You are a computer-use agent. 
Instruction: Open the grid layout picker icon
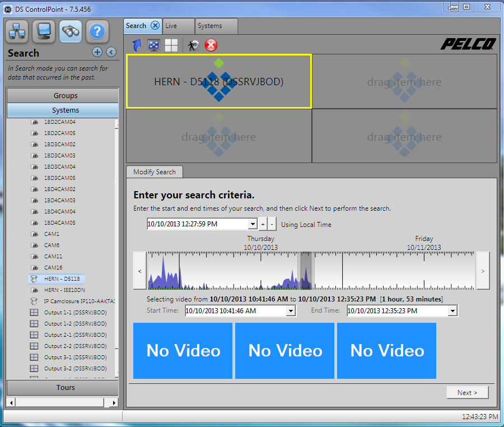[x=171, y=45]
